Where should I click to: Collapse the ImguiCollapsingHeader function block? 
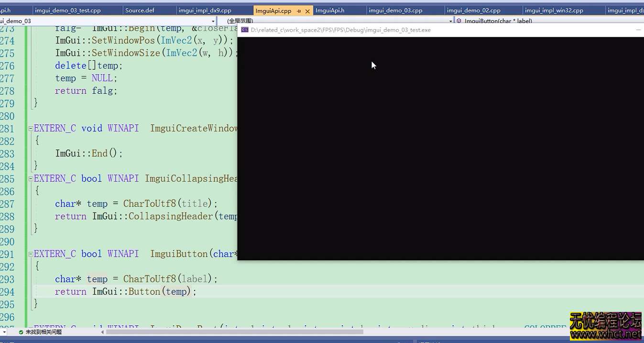point(30,178)
